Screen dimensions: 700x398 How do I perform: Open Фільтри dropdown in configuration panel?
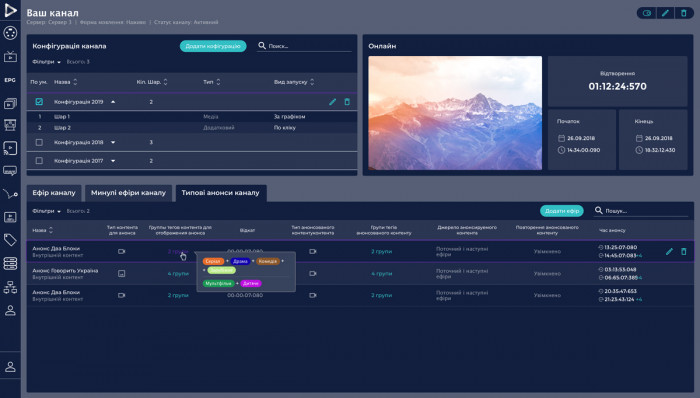46,62
